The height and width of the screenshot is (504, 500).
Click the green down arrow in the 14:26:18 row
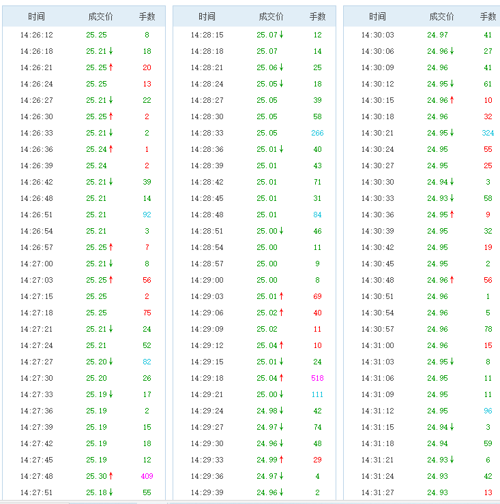111,51
